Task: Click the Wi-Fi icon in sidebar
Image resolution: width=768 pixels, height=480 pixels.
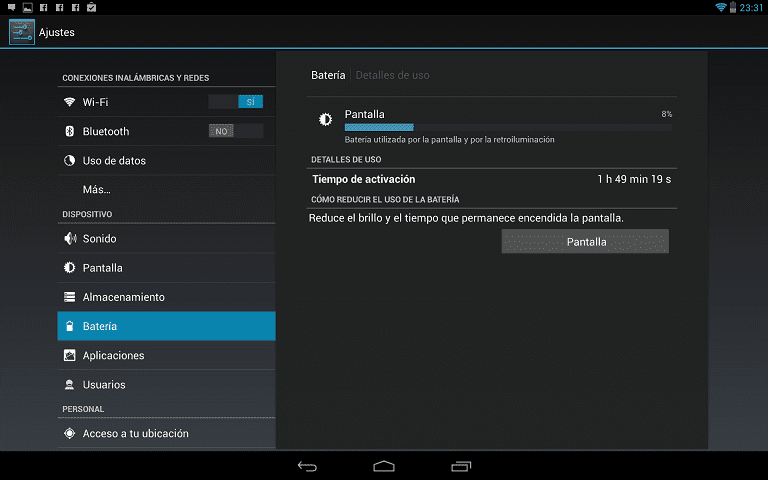Action: tap(70, 102)
